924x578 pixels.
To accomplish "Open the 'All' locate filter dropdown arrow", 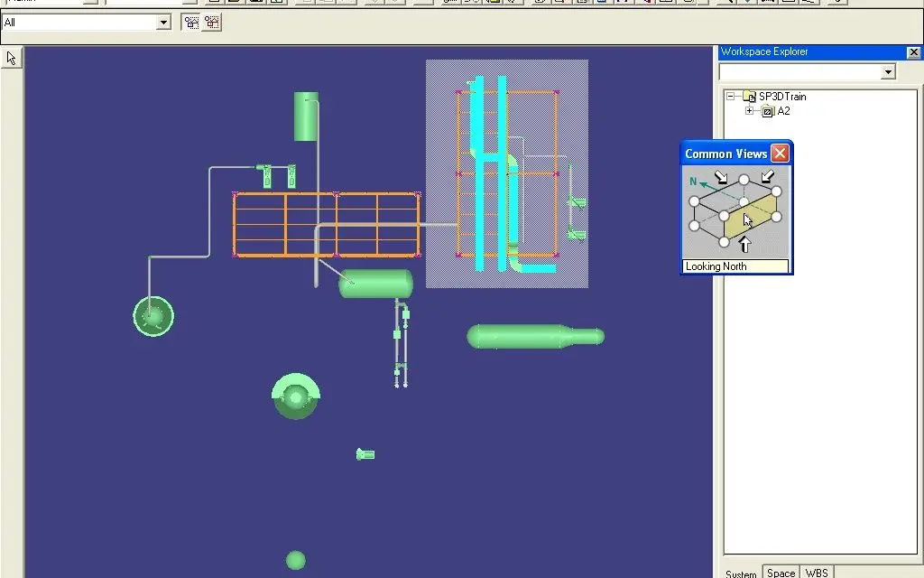I will tap(163, 23).
